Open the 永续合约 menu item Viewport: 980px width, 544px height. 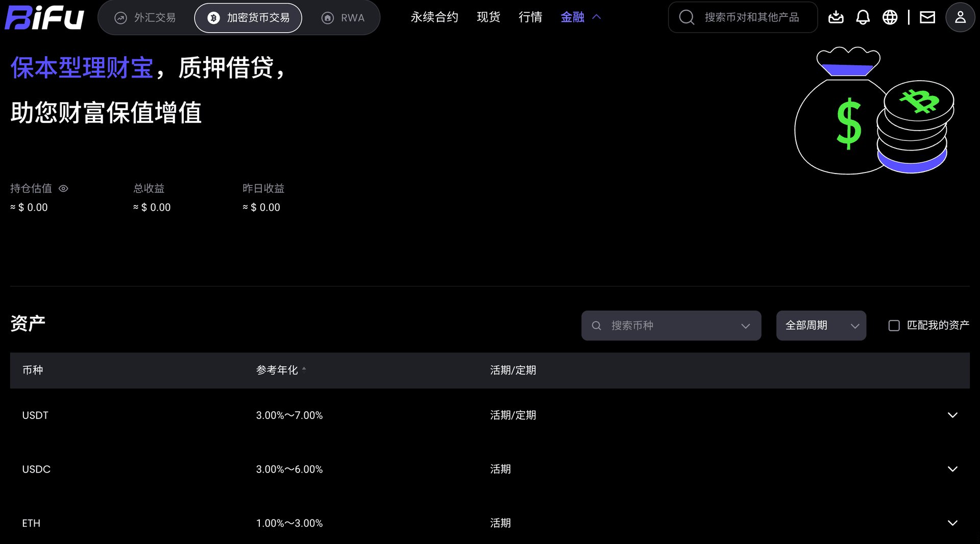pos(434,17)
